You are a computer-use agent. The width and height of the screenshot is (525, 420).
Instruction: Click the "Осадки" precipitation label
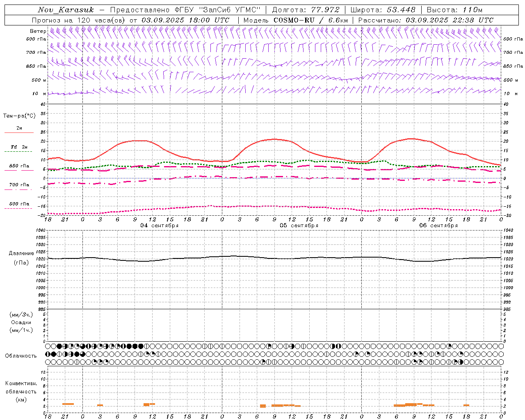point(21,322)
